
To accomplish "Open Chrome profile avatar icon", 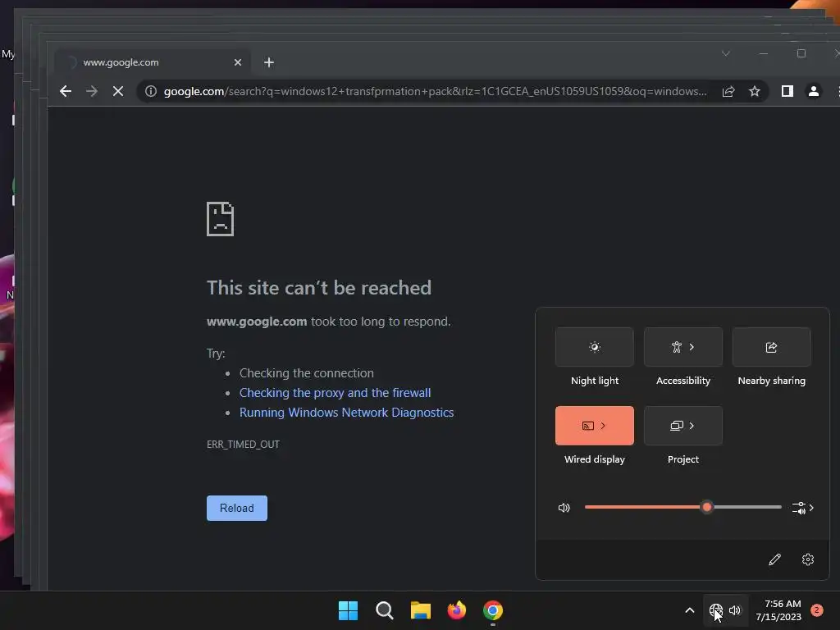I will coord(813,91).
